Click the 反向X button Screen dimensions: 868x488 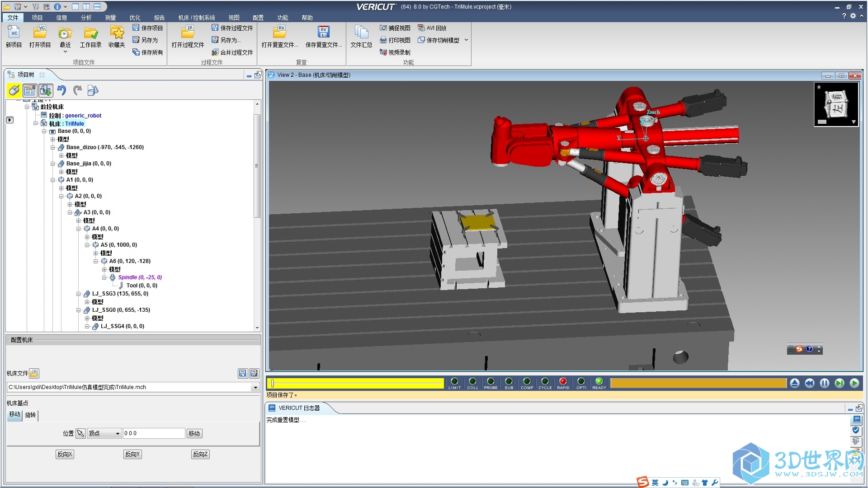tap(65, 454)
